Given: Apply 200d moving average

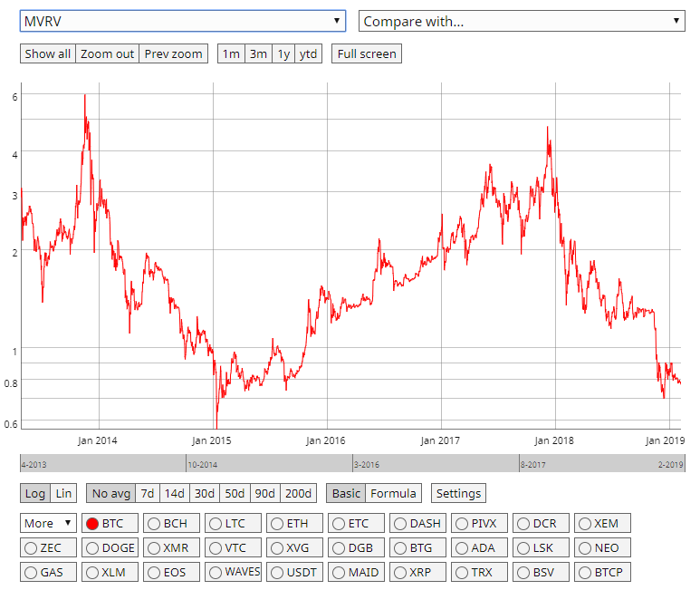Looking at the screenshot, I should point(296,493).
